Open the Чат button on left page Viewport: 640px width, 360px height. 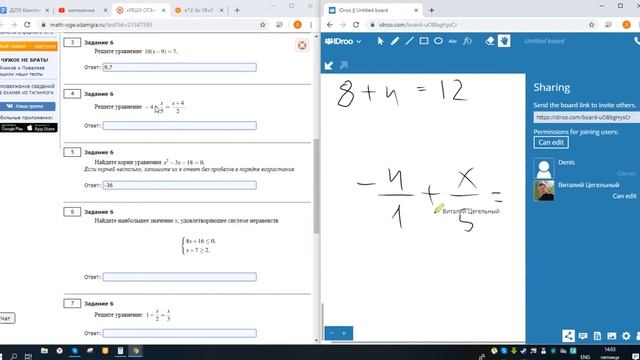7,318
